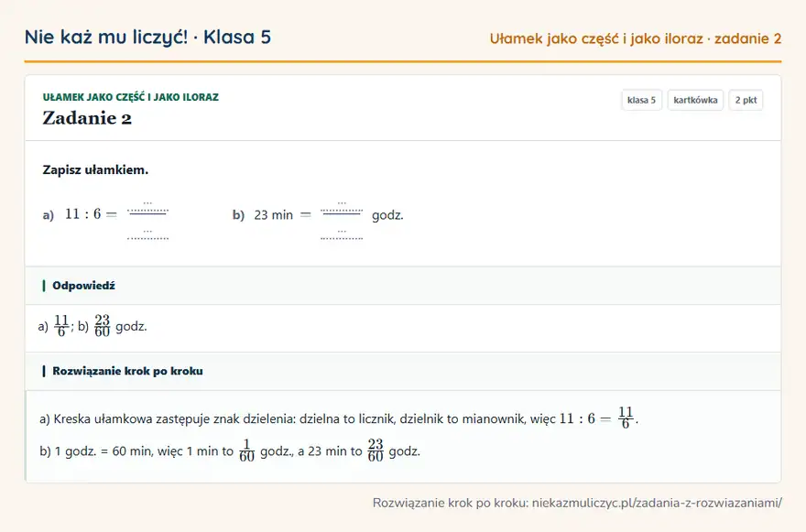The height and width of the screenshot is (532, 806).
Task: Click the solution line starting 'b) 1 godz. = 60 min'
Action: coord(230,451)
